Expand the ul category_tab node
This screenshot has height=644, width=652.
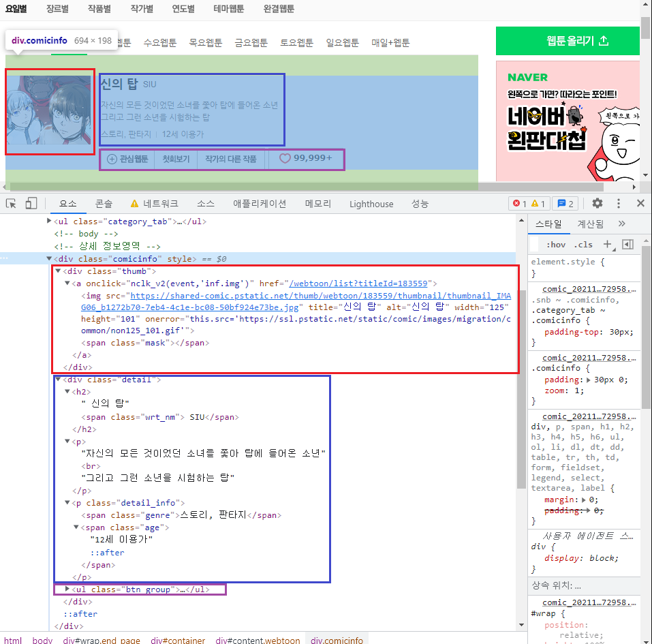[x=49, y=221]
